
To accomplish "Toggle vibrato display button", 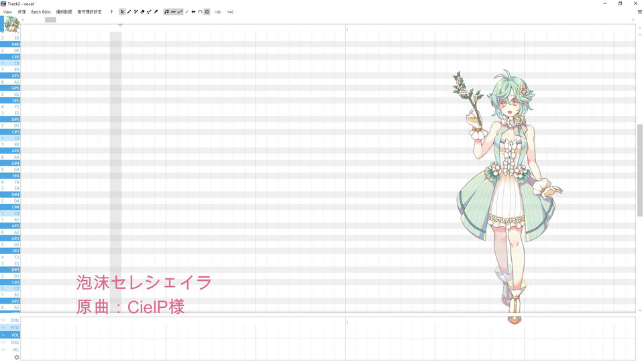I will pyautogui.click(x=173, y=12).
